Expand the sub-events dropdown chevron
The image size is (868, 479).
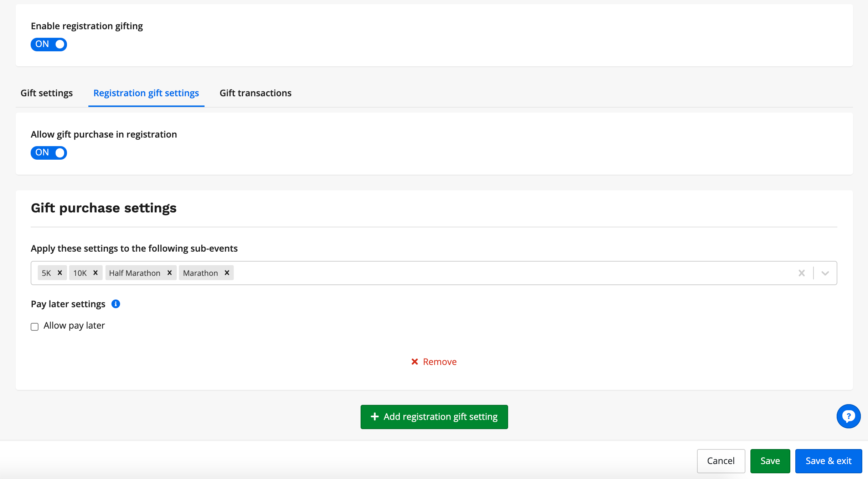[x=825, y=273]
